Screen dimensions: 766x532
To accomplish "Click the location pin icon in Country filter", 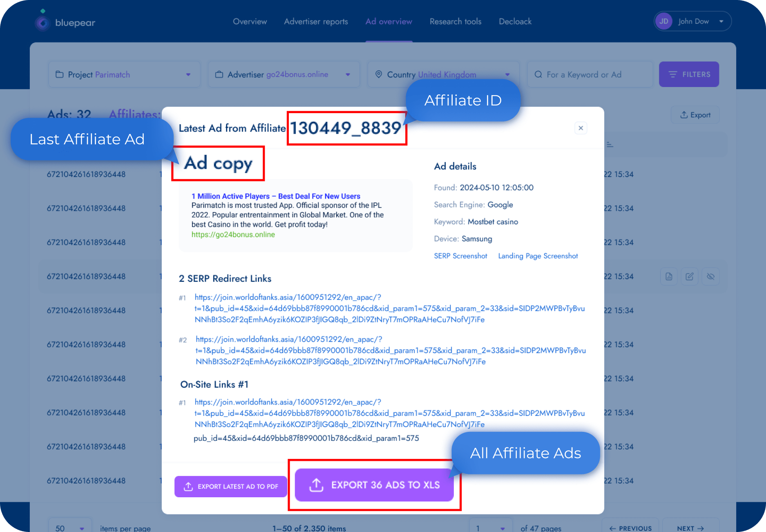I will pyautogui.click(x=378, y=74).
